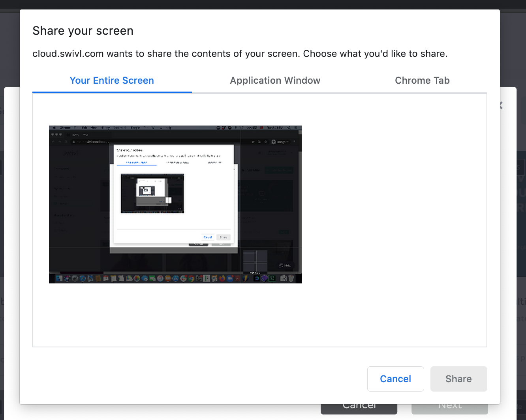Click the grey Share button
Screen dimensions: 526x420
pos(458,379)
